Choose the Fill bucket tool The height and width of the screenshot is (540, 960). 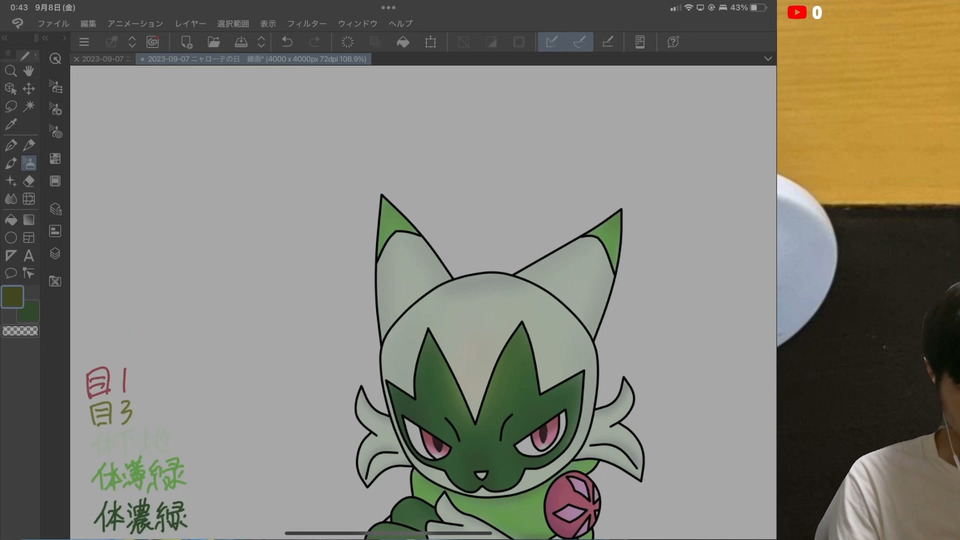tap(11, 219)
